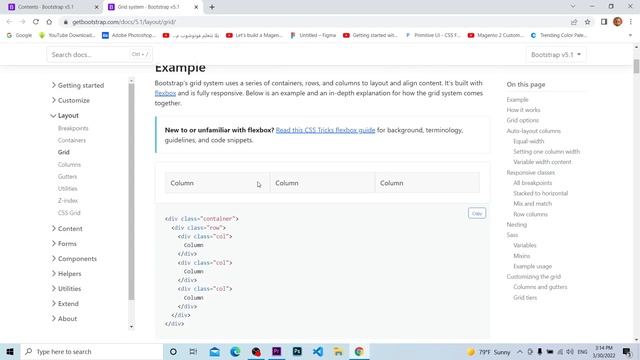This screenshot has width=640, height=360.
Task: Open the Trending Color Palettes bookmark
Action: [559, 36]
